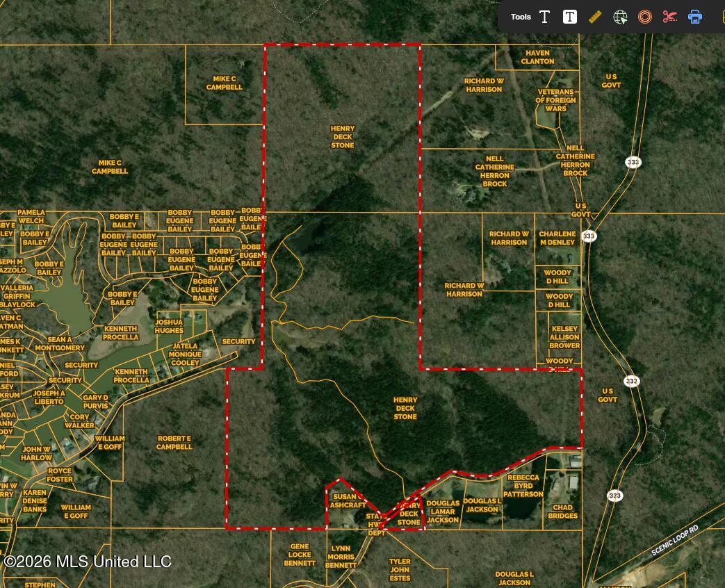Select the boxed Text tool
The width and height of the screenshot is (725, 588).
pyautogui.click(x=570, y=17)
